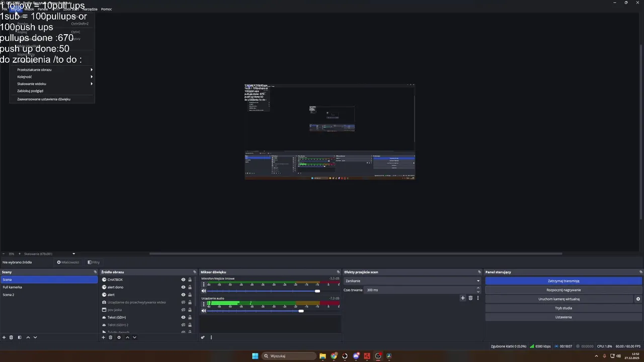The width and height of the screenshot is (644, 362).
Task: Show the pov jaska source
Action: click(x=184, y=310)
